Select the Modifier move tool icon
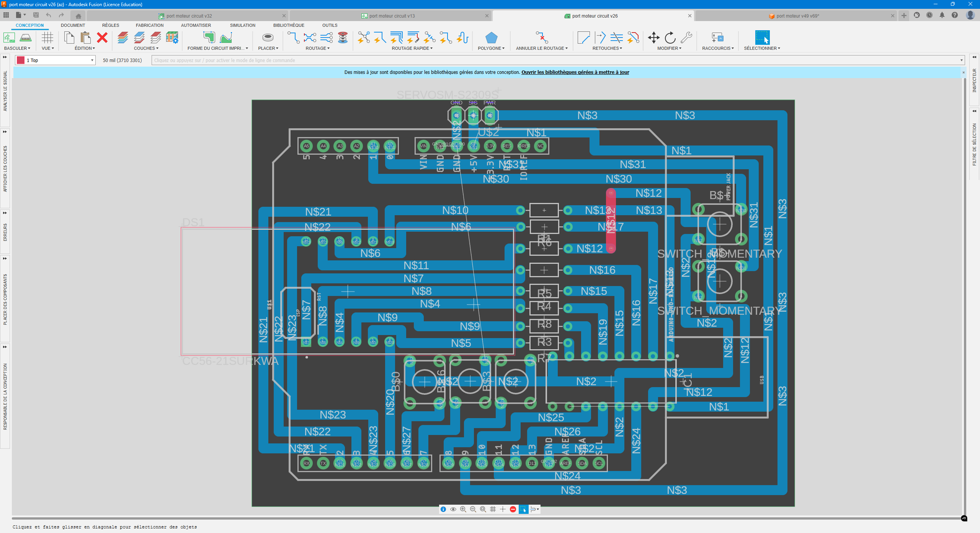 point(653,38)
